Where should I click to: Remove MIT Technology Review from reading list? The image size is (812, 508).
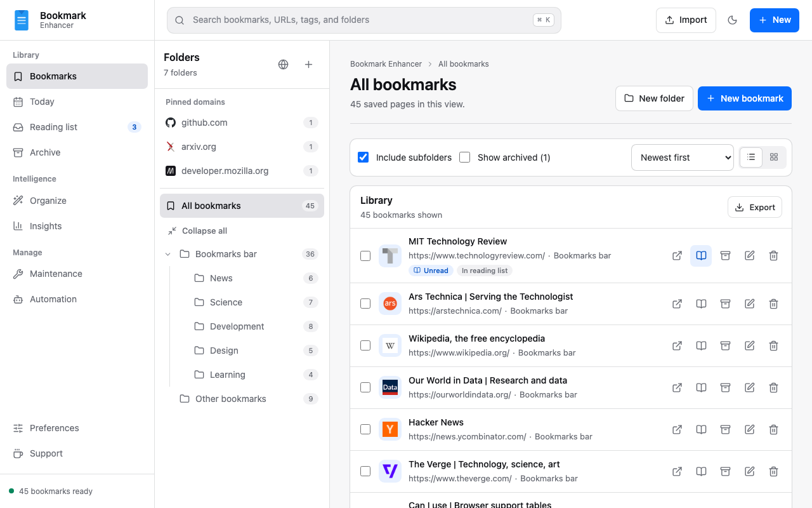tap(701, 255)
